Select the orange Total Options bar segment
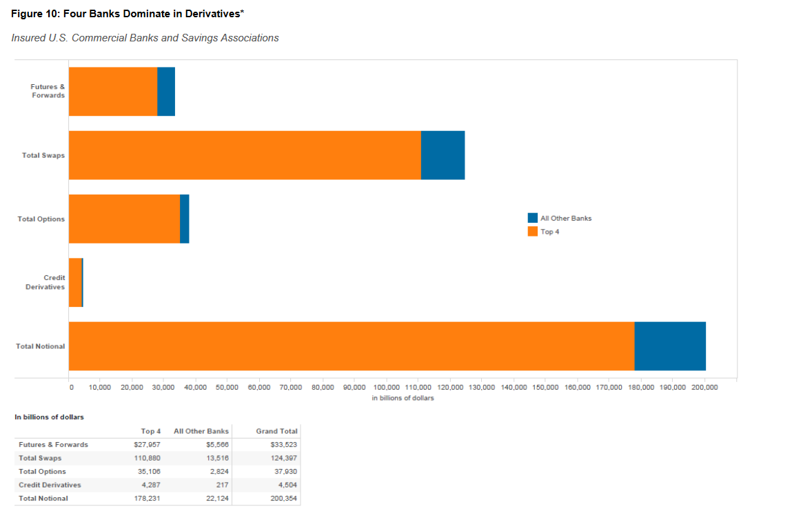The height and width of the screenshot is (511, 812). [x=124, y=219]
